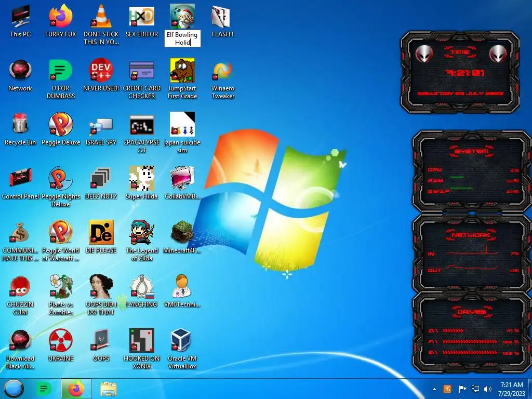Open the network tray icon

click(475, 389)
